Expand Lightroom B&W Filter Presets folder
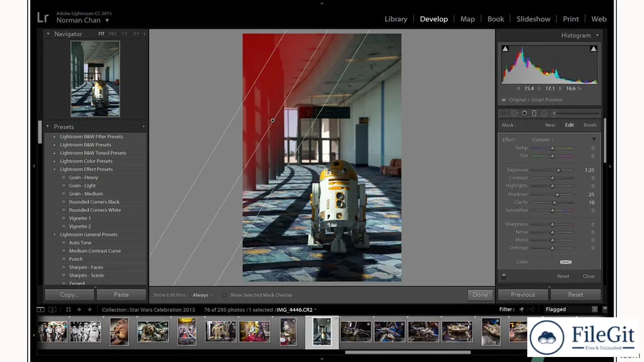Screen dimensions: 644x362 click(55, 137)
